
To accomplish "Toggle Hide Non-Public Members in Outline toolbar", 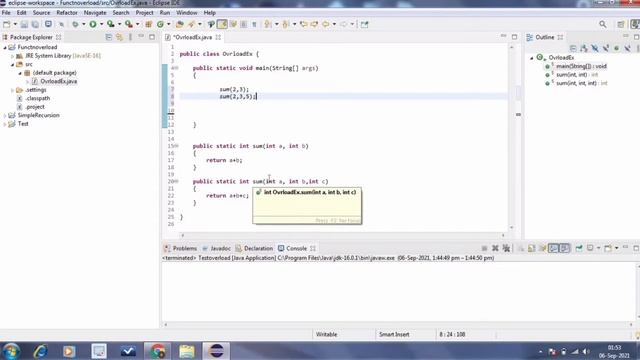I will click(x=616, y=48).
